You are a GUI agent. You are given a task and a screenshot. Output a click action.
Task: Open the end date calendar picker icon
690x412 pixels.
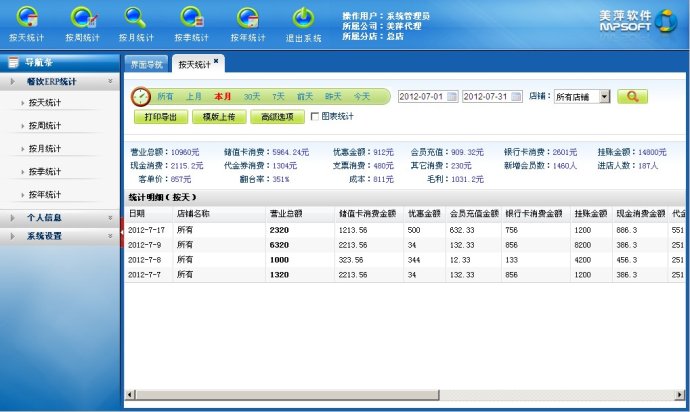point(517,97)
